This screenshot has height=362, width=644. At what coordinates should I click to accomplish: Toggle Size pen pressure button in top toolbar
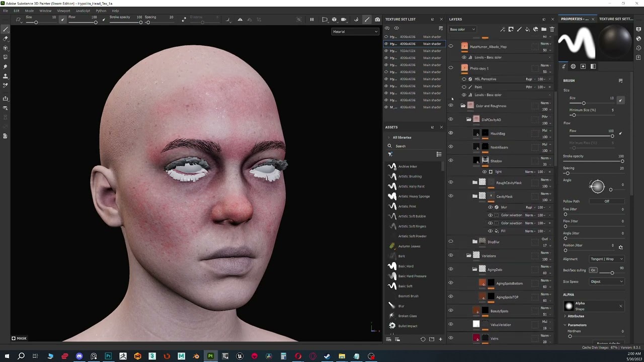pos(62,19)
